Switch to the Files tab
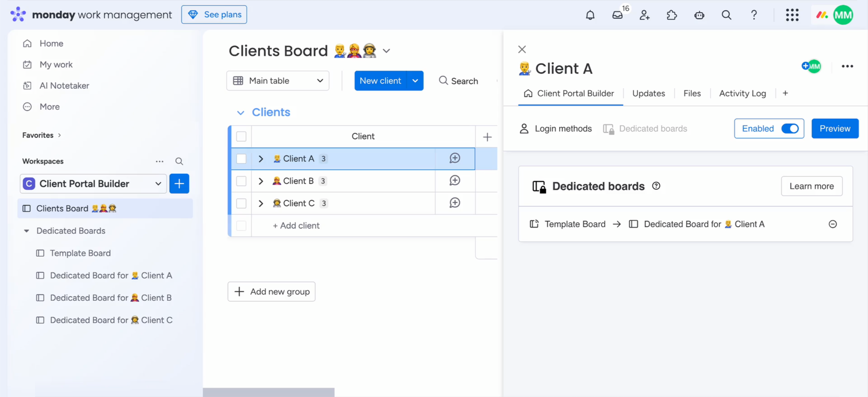The height and width of the screenshot is (397, 868). tap(692, 93)
